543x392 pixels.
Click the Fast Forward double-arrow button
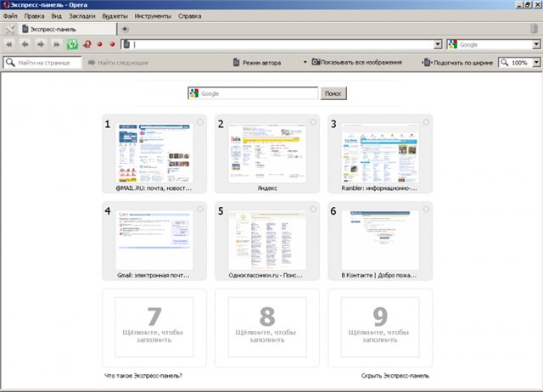[57, 44]
